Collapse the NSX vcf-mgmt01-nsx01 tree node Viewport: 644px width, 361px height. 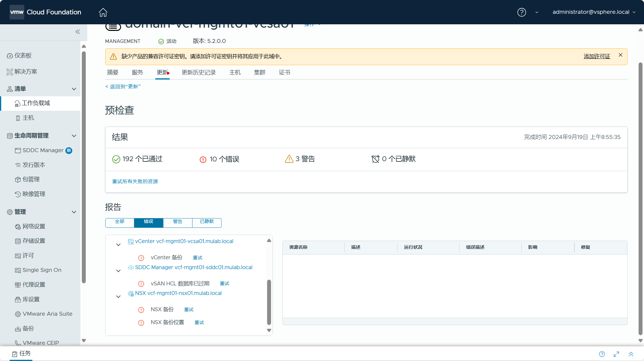click(118, 296)
